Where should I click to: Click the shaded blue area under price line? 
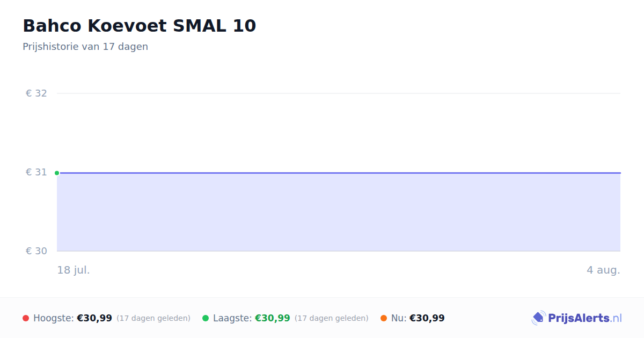(339, 212)
